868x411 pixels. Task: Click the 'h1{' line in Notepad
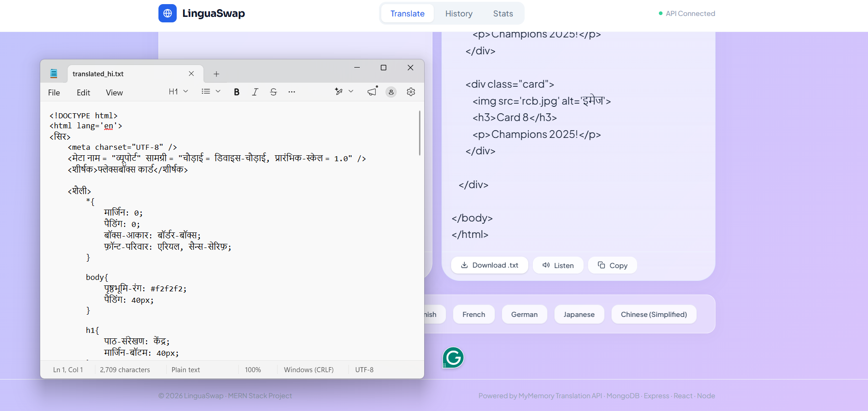coord(92,330)
